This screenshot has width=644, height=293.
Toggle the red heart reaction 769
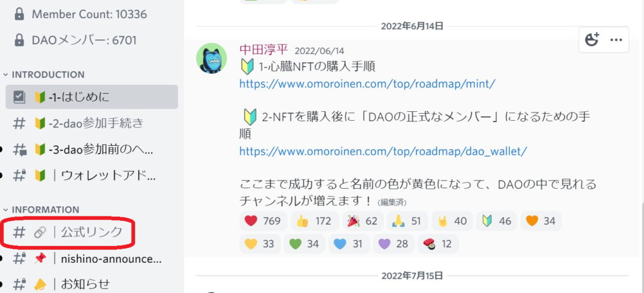tap(263, 221)
